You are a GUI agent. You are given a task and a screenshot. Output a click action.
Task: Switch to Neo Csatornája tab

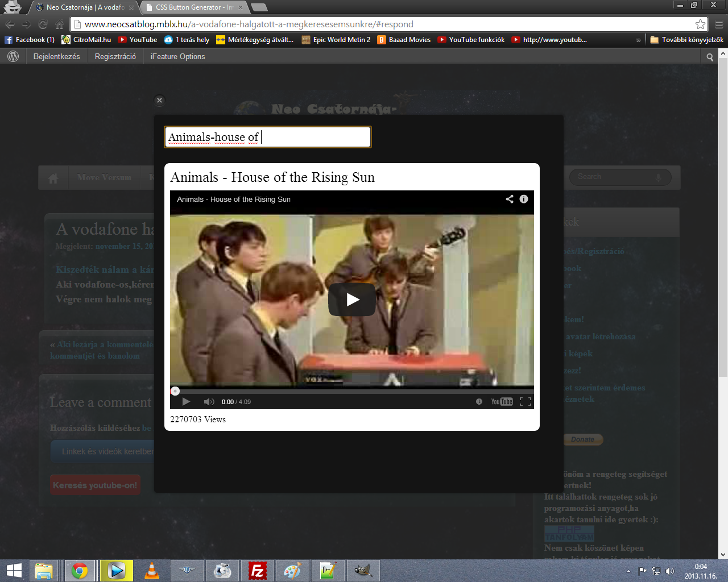tap(85, 7)
